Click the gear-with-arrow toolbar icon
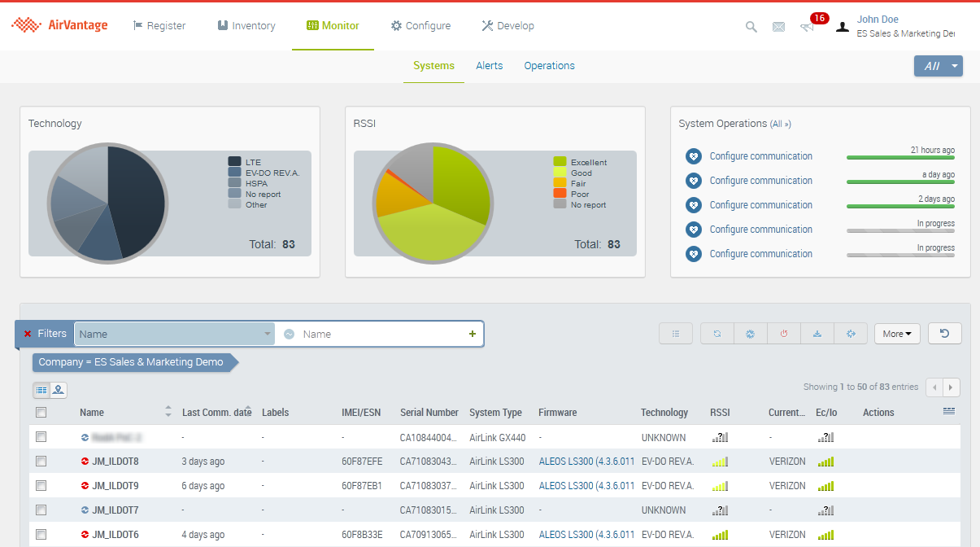 point(851,334)
